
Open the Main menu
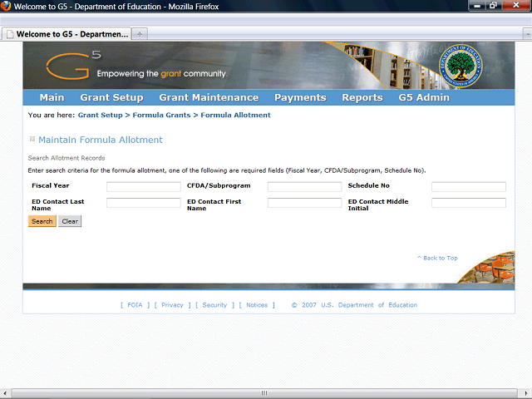coord(52,97)
